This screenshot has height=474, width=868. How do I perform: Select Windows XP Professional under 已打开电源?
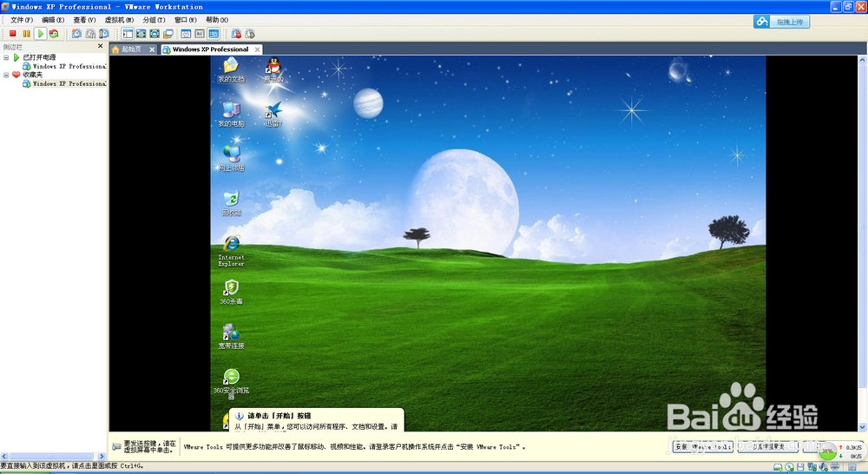[69, 67]
